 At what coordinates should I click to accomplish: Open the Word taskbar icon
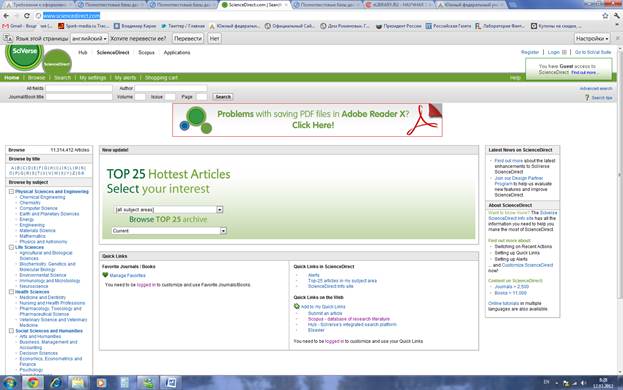[x=170, y=383]
